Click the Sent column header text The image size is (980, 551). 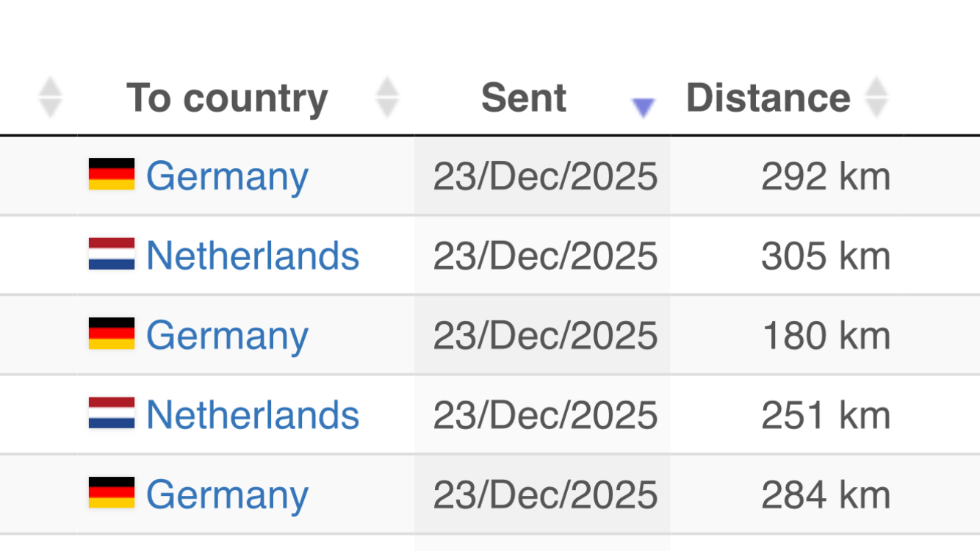[x=524, y=98]
